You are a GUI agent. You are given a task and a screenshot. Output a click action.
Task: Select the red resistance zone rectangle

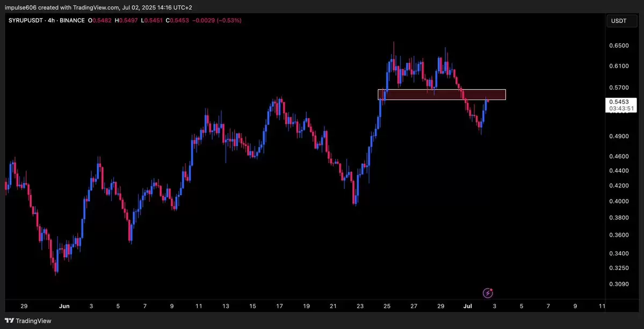[442, 95]
